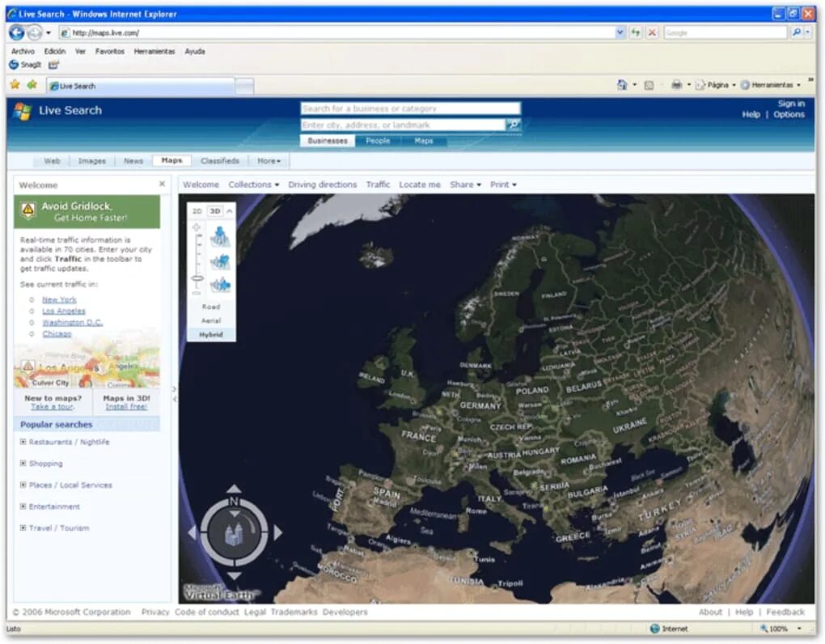Screen dimensions: 825x644
Task: Click the Install free! 3D maps link
Action: (126, 407)
